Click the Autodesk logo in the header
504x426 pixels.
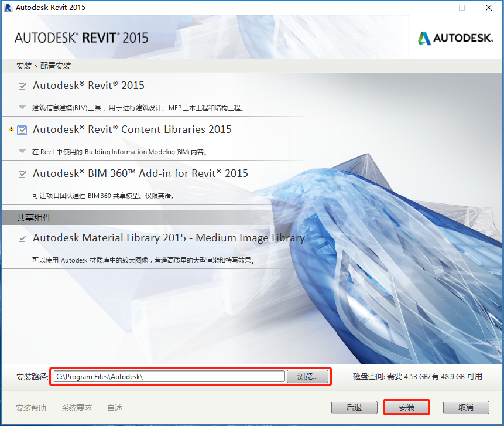click(x=455, y=38)
